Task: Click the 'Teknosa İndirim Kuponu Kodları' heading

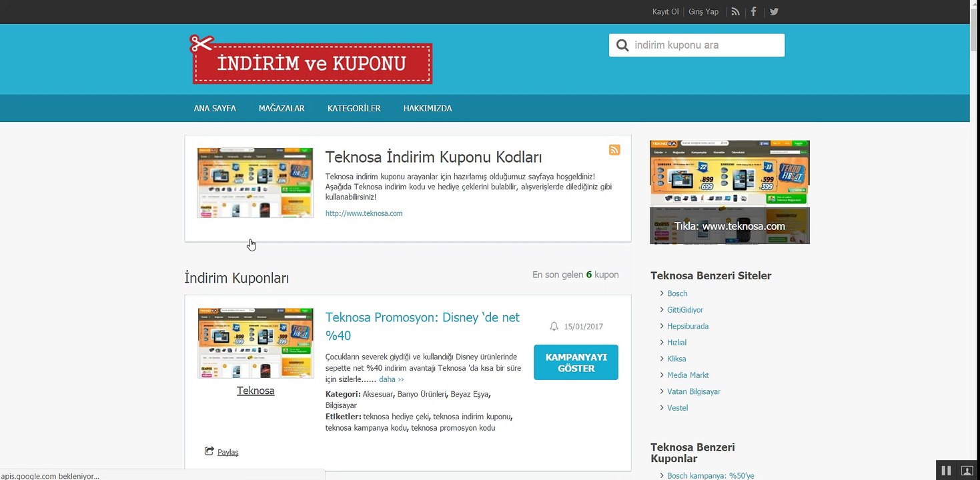Action: click(434, 157)
